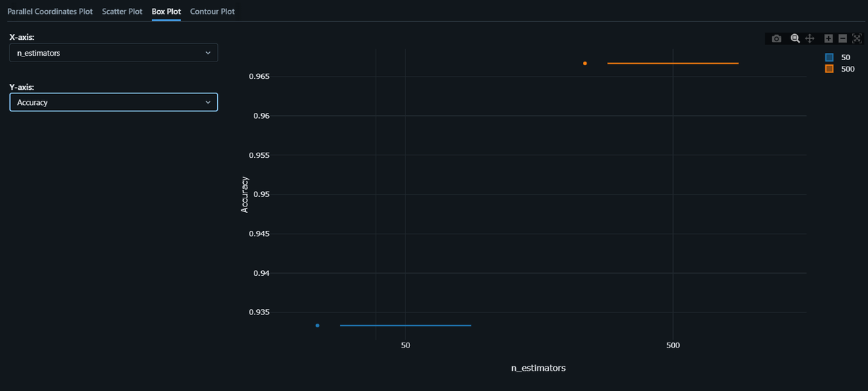Viewport: 868px width, 391px height.
Task: Click the x-axis tick label 50
Action: 405,345
